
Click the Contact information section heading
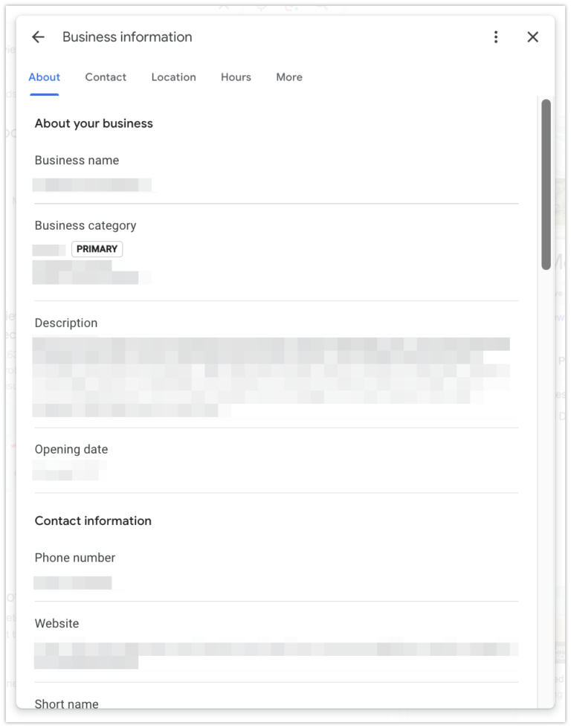pos(93,521)
